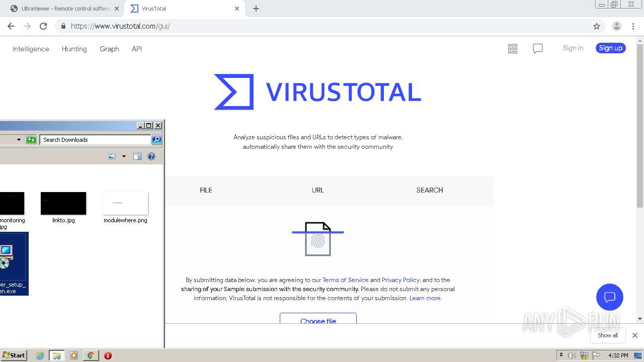Select the linkto.jpg file
The width and height of the screenshot is (644, 362).
[x=63, y=207]
